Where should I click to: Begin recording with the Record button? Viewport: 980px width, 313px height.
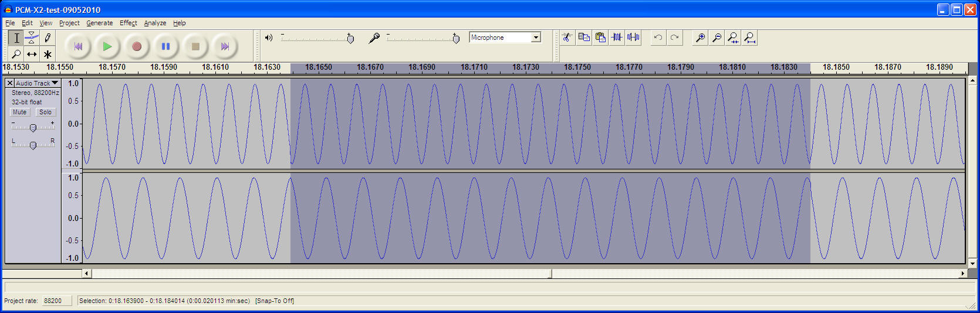click(136, 46)
